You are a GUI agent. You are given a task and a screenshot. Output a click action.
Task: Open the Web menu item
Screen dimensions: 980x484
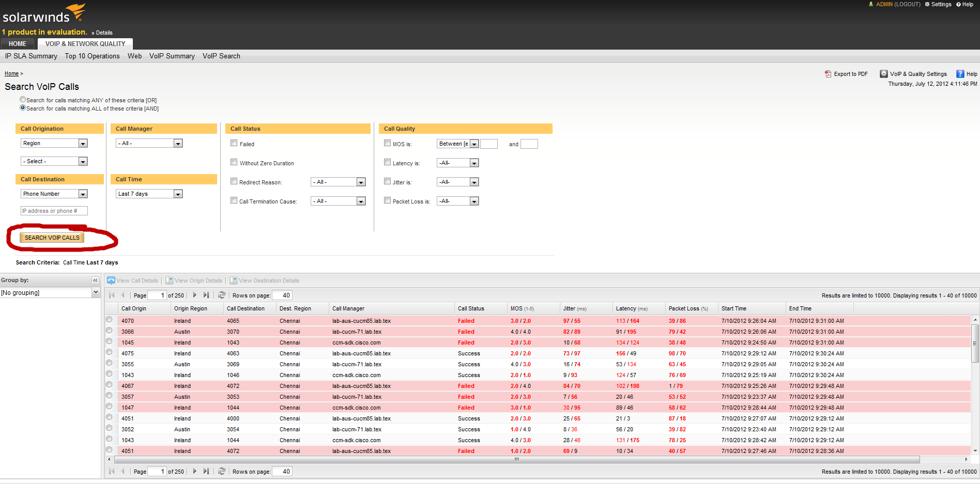pyautogui.click(x=134, y=56)
